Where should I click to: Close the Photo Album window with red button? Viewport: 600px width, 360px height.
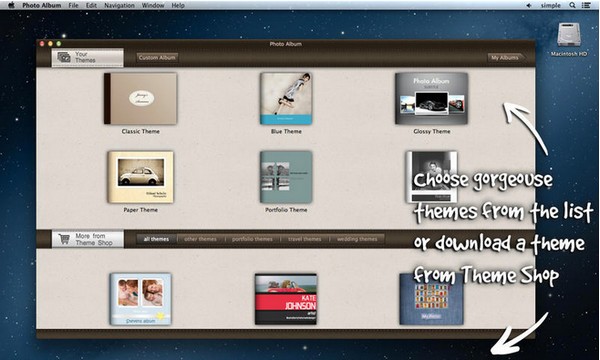tap(42, 44)
